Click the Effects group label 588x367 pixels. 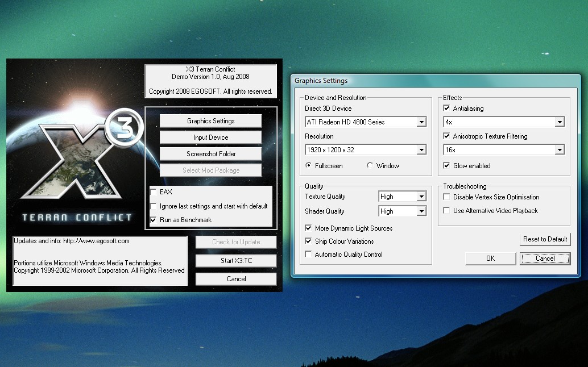tap(452, 98)
